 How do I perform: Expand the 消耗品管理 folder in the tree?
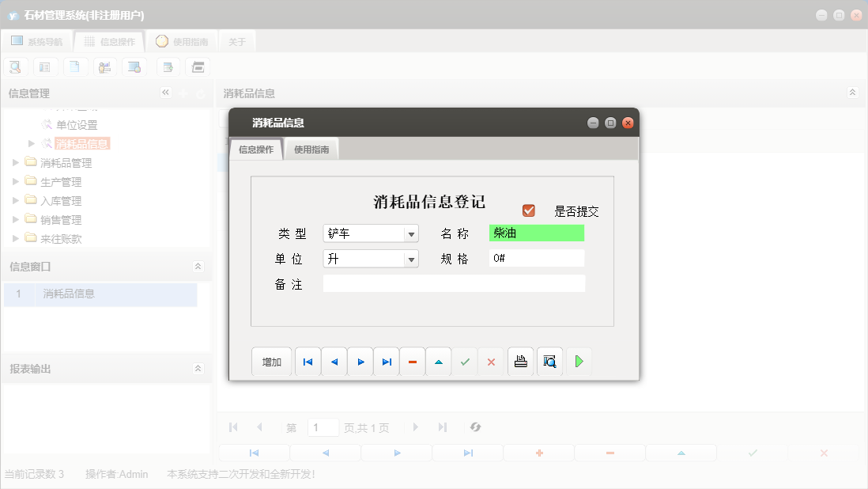point(15,162)
